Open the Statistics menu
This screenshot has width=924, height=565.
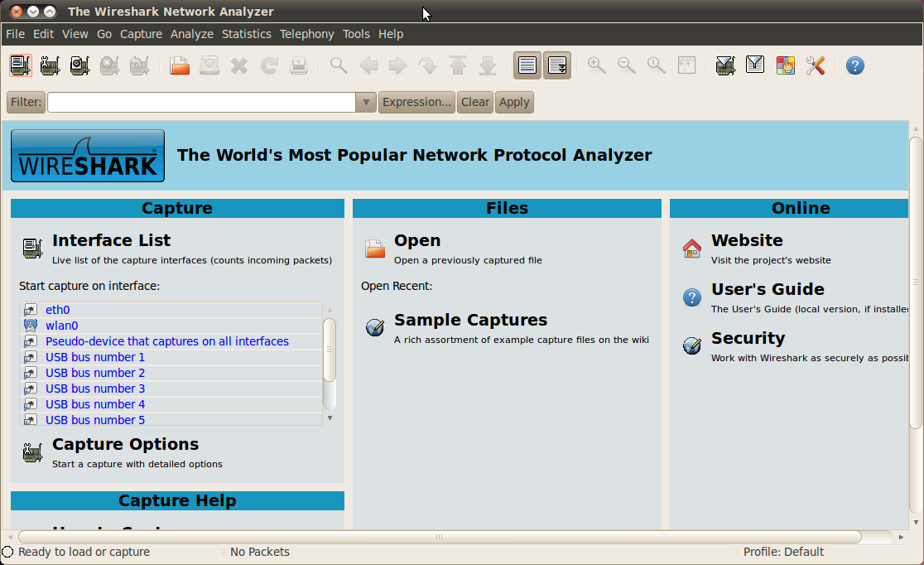[246, 34]
